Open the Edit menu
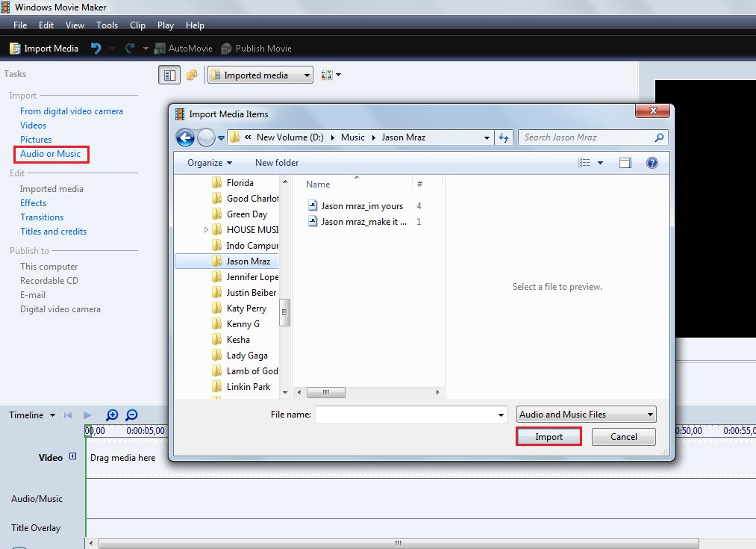756x549 pixels. (x=46, y=25)
